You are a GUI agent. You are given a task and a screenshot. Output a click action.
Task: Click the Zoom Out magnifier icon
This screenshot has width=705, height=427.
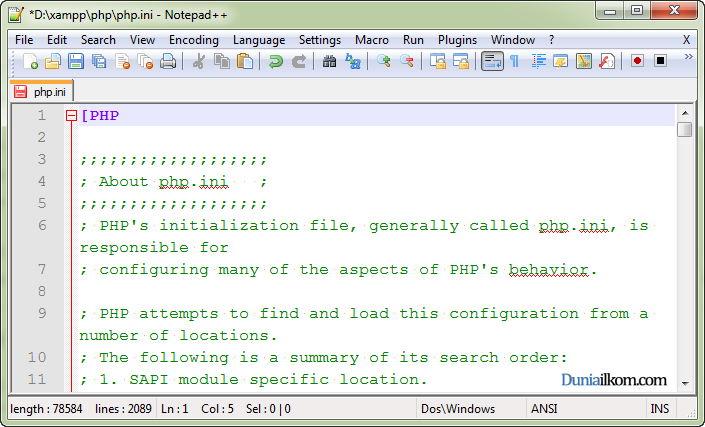[x=407, y=61]
